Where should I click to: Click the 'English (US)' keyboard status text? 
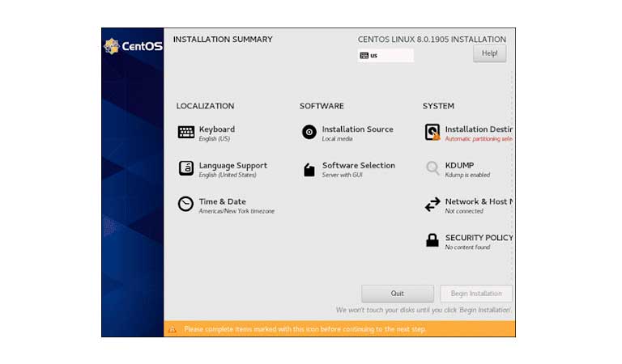click(x=215, y=138)
